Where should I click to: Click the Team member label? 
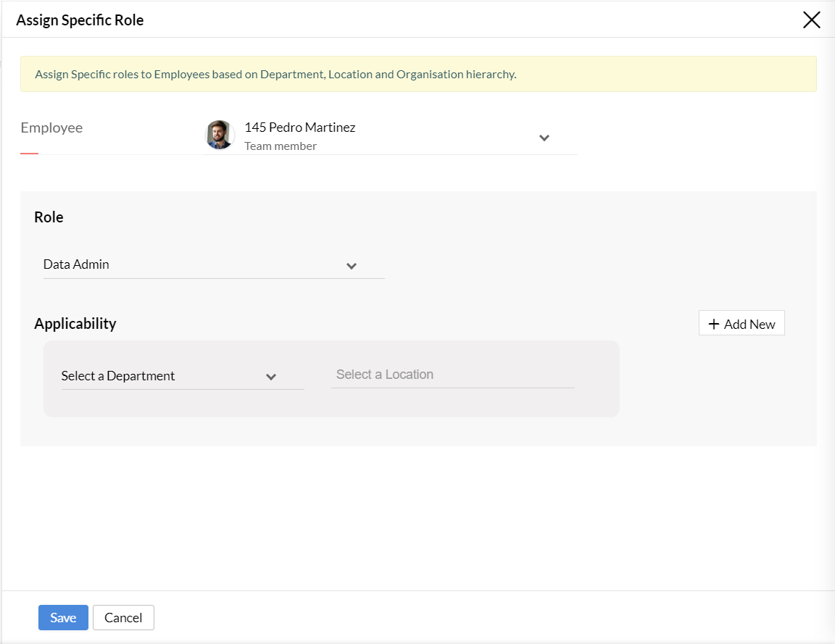tap(280, 146)
